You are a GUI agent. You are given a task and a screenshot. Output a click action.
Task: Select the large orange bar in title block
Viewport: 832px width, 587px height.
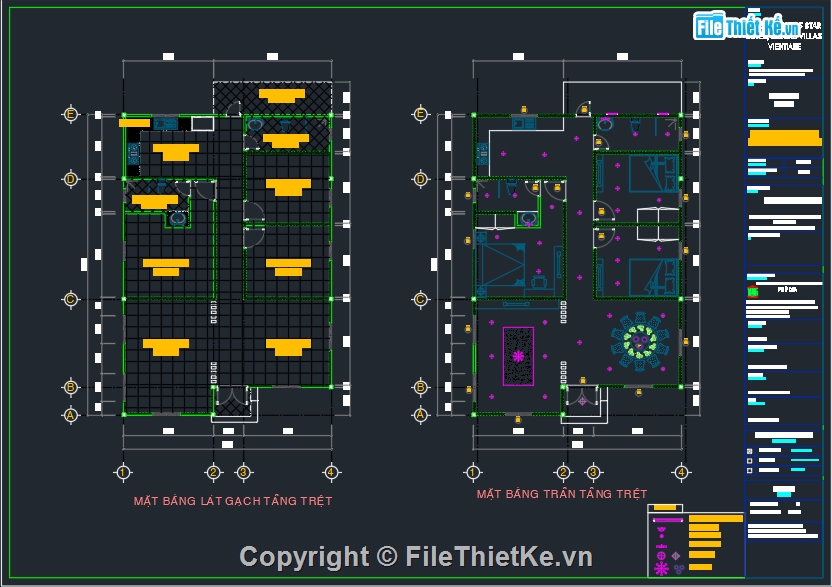point(784,138)
